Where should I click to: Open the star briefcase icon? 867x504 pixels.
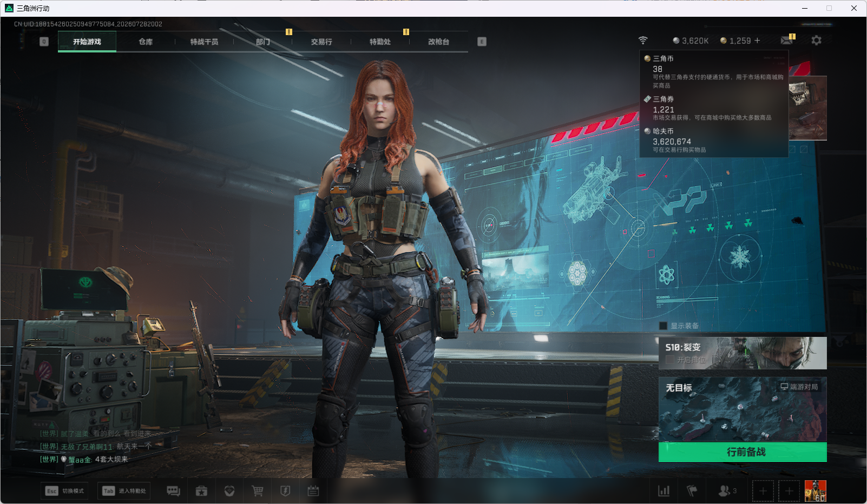click(201, 491)
